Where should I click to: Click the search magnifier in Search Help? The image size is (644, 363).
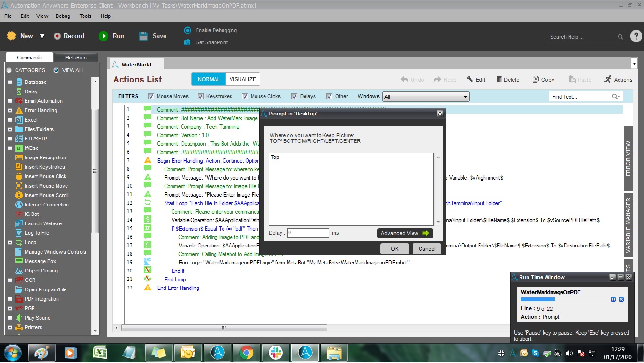[620, 37]
